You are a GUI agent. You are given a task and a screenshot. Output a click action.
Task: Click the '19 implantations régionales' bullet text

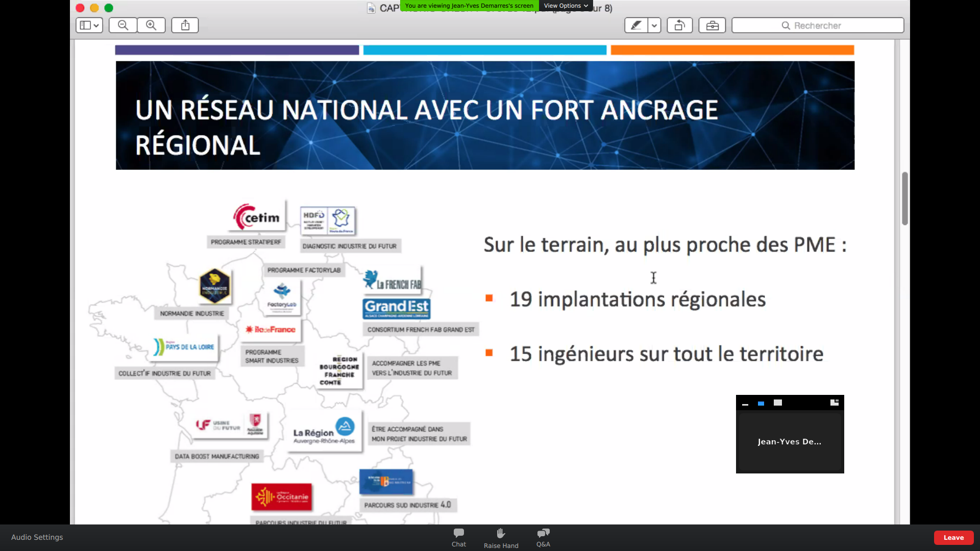click(x=638, y=299)
